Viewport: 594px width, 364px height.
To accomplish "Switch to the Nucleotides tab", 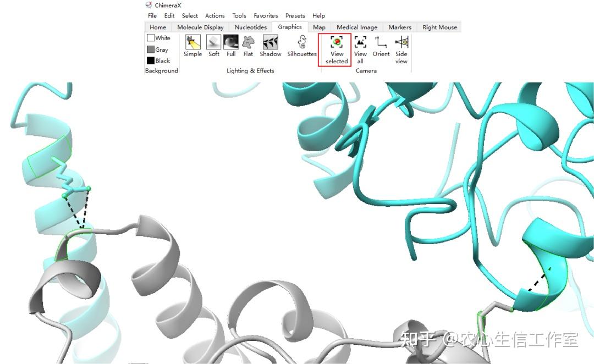I will pos(250,27).
